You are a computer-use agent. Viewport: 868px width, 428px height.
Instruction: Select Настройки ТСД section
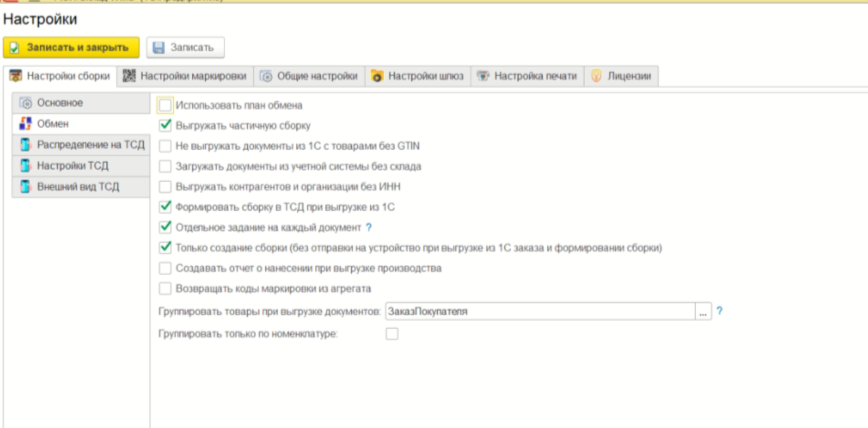[81, 166]
